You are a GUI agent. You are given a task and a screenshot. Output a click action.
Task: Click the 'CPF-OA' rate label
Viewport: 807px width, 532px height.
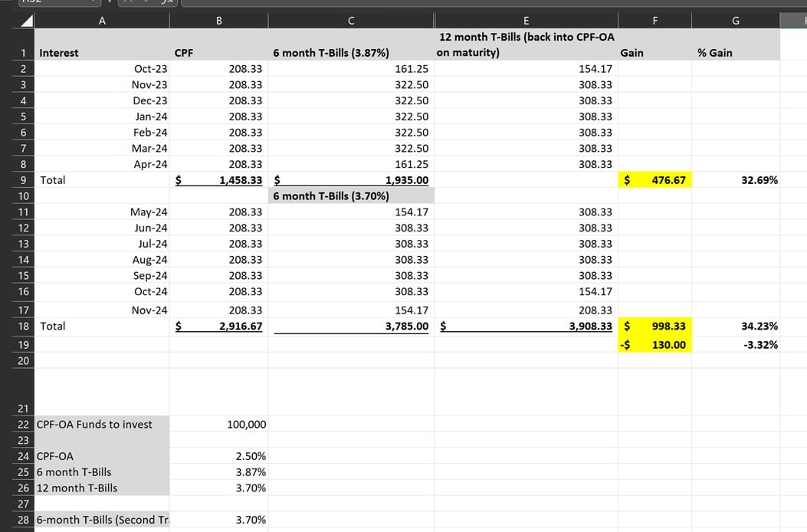pos(102,456)
